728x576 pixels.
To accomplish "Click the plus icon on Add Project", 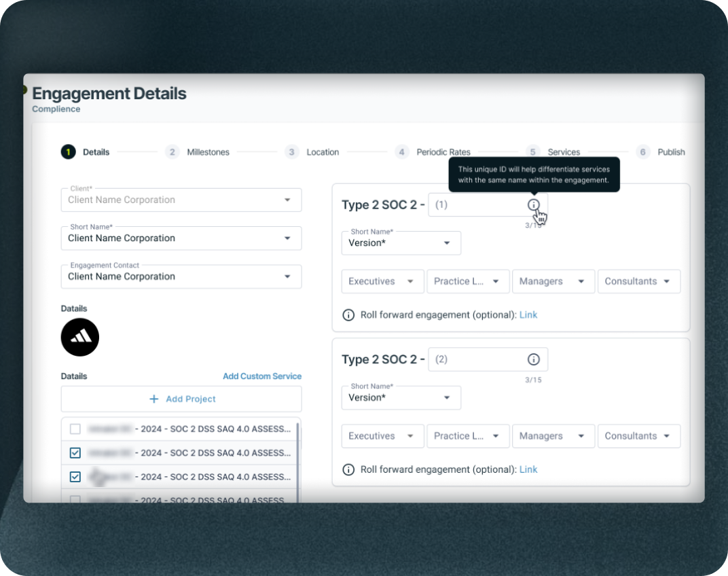I will click(x=153, y=399).
